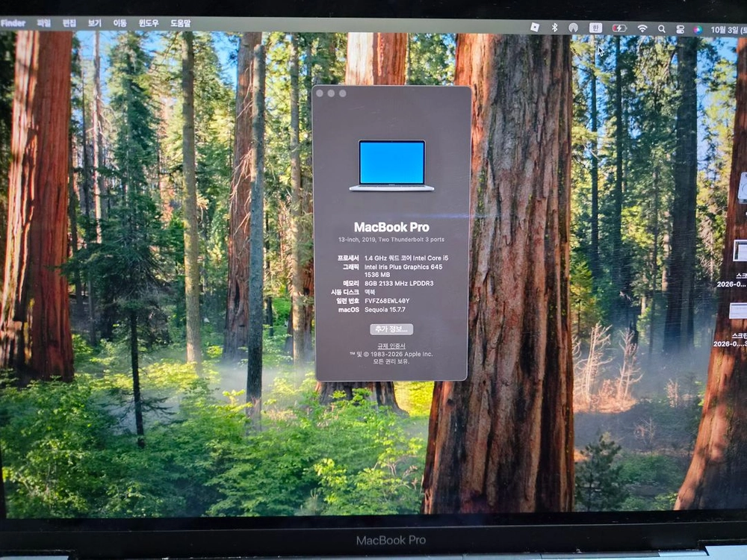Open the Bluetooth status menu
This screenshot has height=560, width=747.
coord(554,28)
